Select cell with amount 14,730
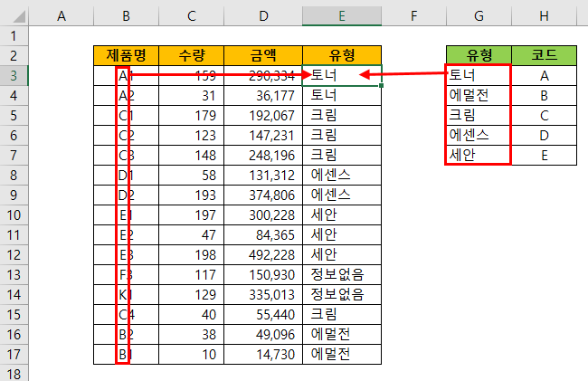This screenshot has height=381, width=588. (263, 355)
